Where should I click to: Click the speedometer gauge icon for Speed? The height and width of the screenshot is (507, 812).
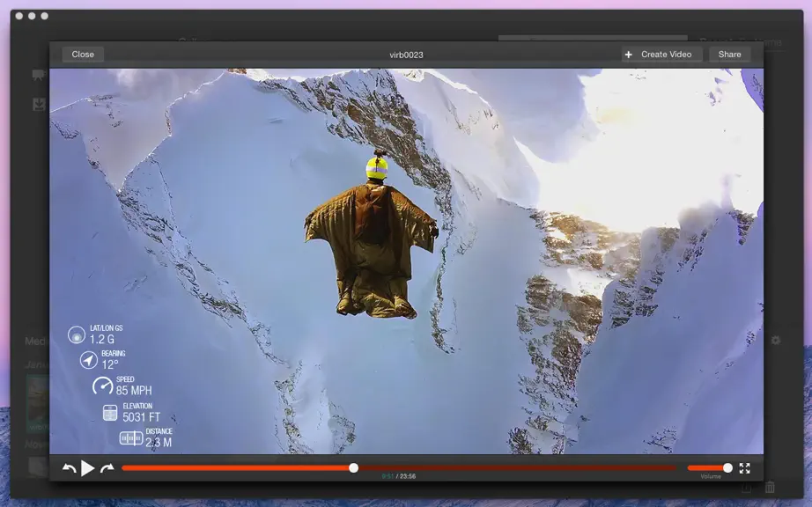pos(102,386)
